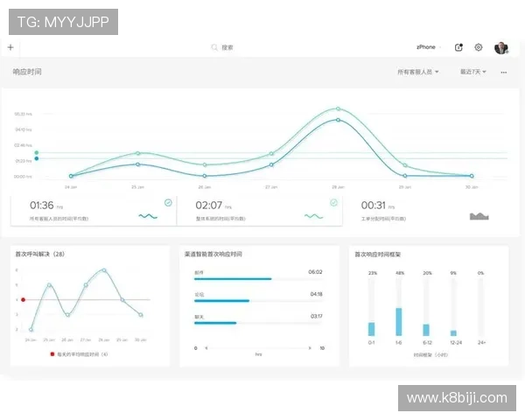
Task: Open the 所有客服人员 dropdown filter
Action: point(418,73)
